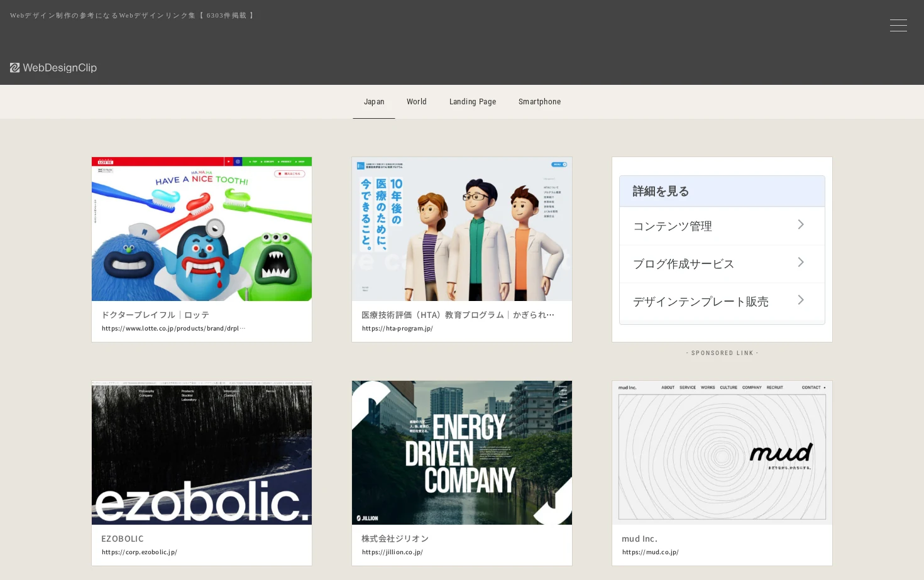Image resolution: width=924 pixels, height=580 pixels.
Task: Click the https://corp.ezobolic.jp/ URL text
Action: pyautogui.click(x=140, y=552)
